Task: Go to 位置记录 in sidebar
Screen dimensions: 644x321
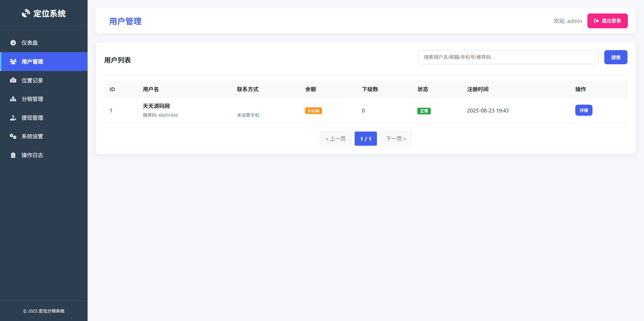Action: tap(32, 80)
